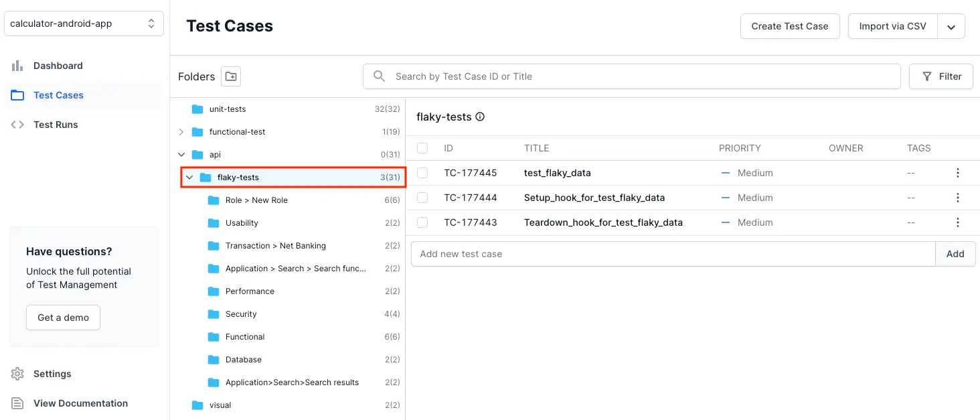Image resolution: width=980 pixels, height=420 pixels.
Task: Check the box for TC-177443
Action: coord(422,222)
